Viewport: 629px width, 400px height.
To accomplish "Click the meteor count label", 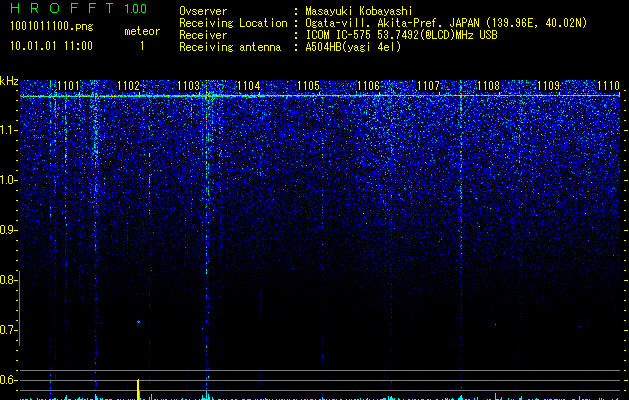I will (x=142, y=31).
